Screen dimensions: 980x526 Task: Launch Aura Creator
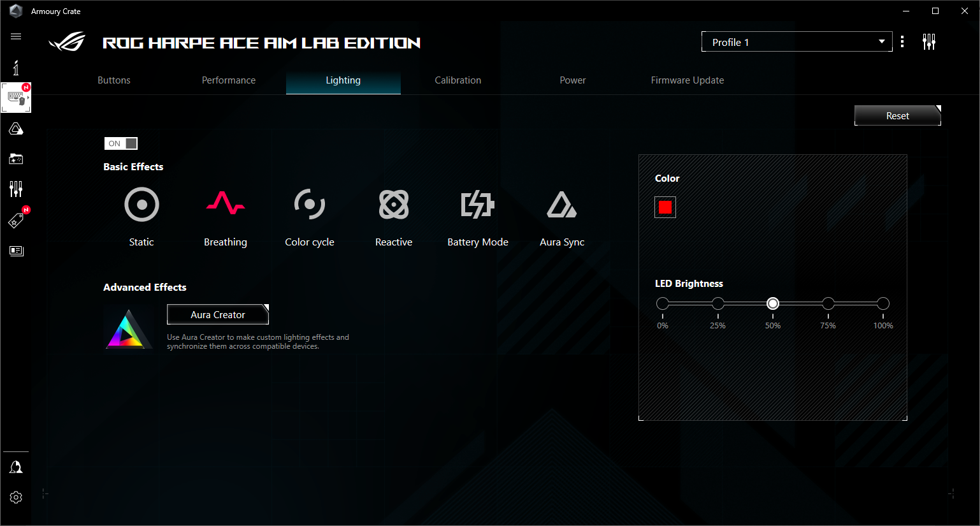click(218, 314)
